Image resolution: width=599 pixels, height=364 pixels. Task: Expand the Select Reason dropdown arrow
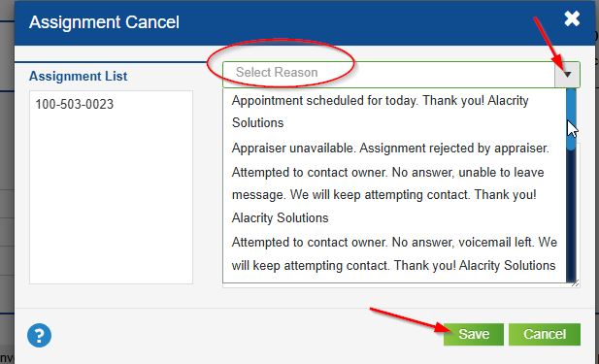pyautogui.click(x=567, y=75)
